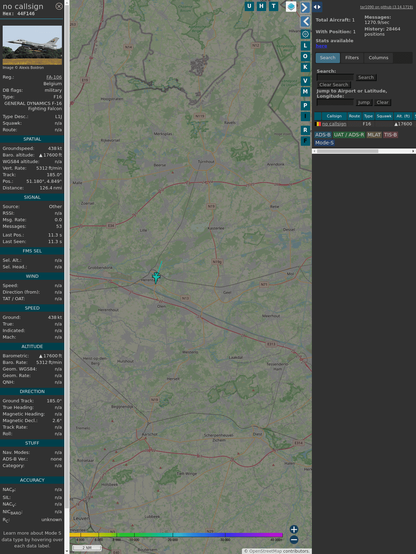Click the F map button
The width and height of the screenshot is (416, 554).
coord(305,141)
